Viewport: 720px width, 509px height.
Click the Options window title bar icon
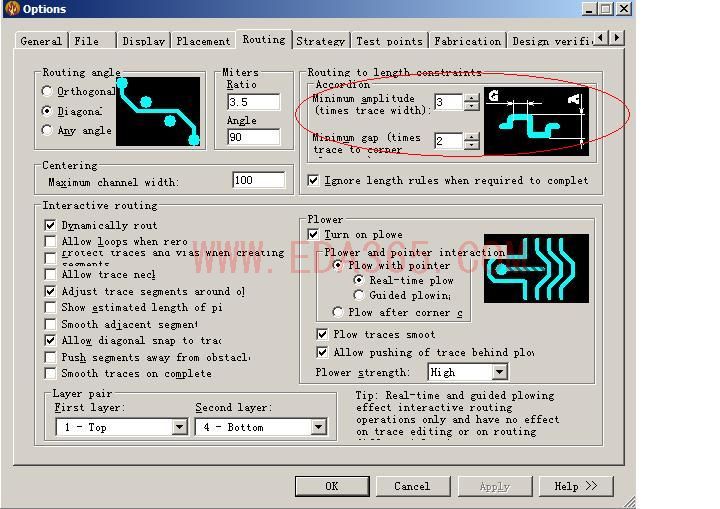click(x=12, y=9)
